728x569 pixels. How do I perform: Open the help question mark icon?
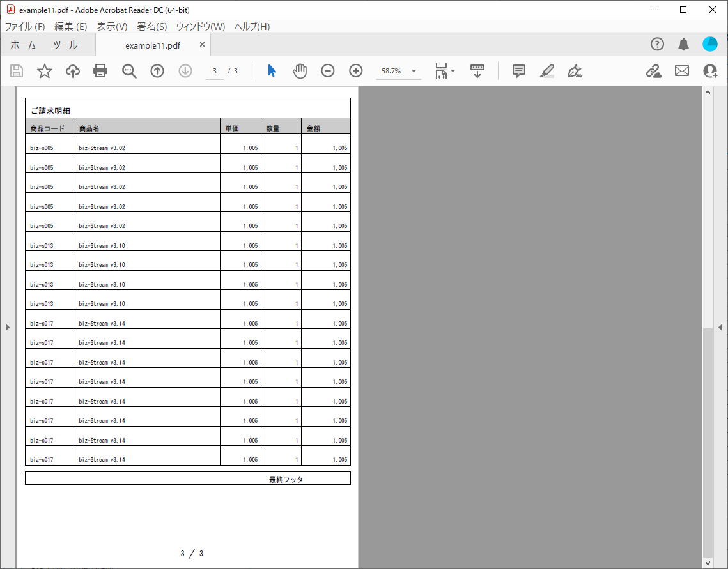click(x=658, y=45)
